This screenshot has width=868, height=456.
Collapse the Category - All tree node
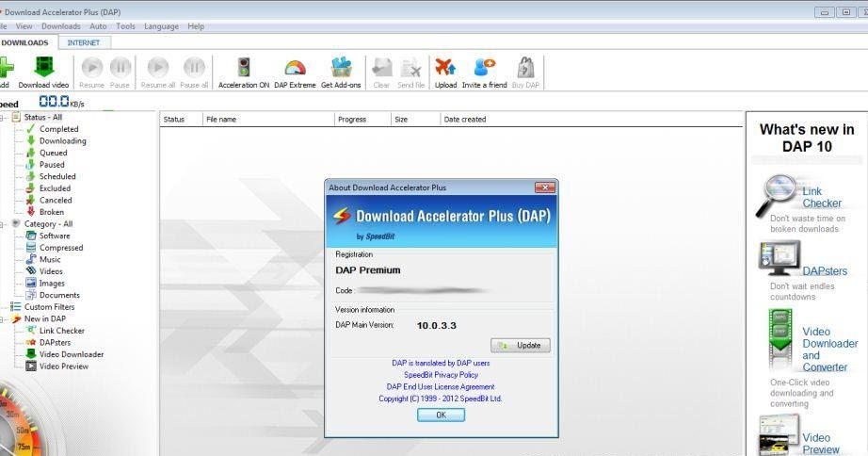[2, 224]
